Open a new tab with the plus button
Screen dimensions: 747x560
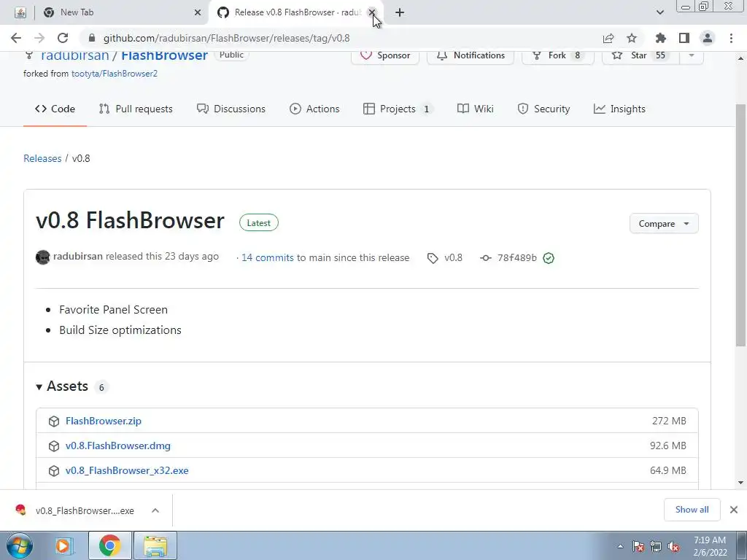click(400, 12)
